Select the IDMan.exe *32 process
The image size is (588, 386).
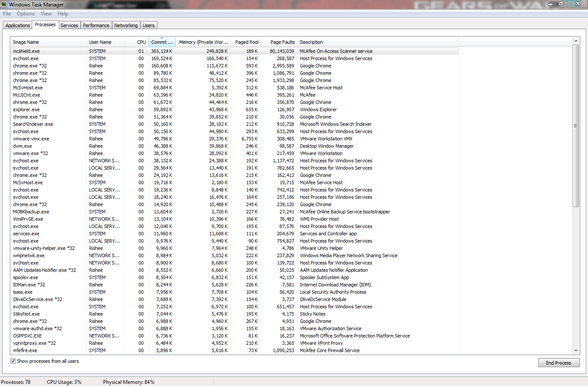pos(235,285)
